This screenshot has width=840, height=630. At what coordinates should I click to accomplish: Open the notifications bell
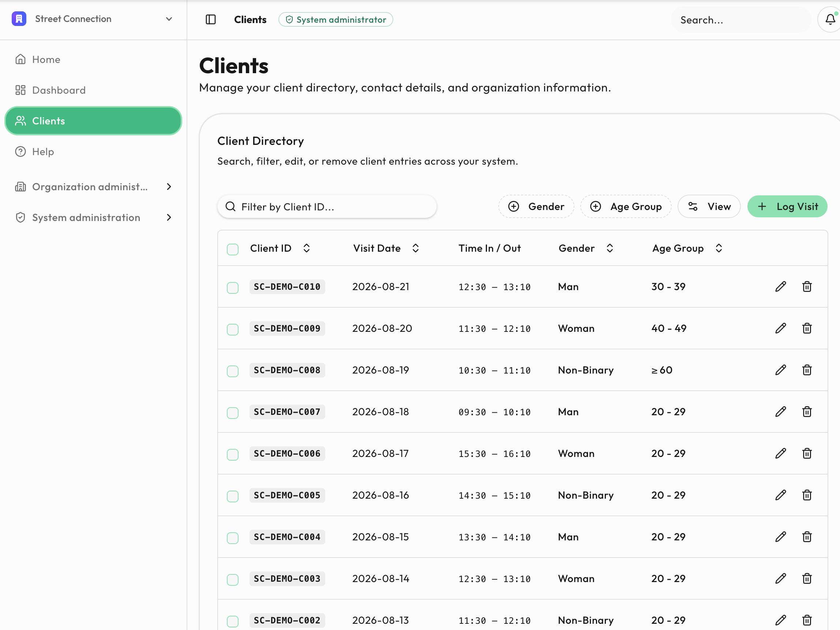pos(830,19)
